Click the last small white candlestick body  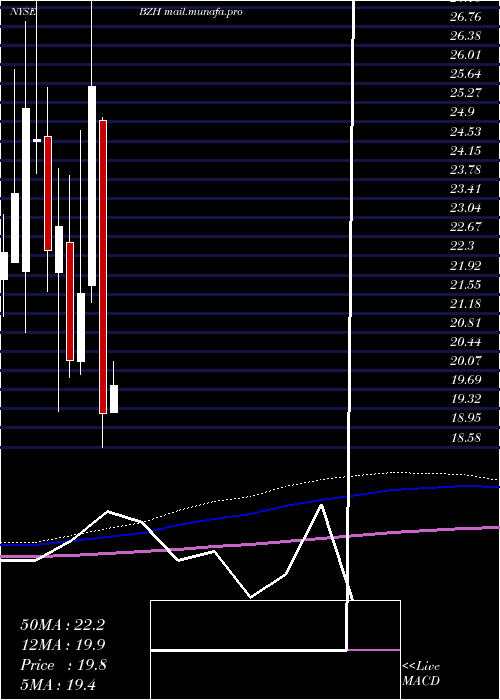pyautogui.click(x=114, y=399)
